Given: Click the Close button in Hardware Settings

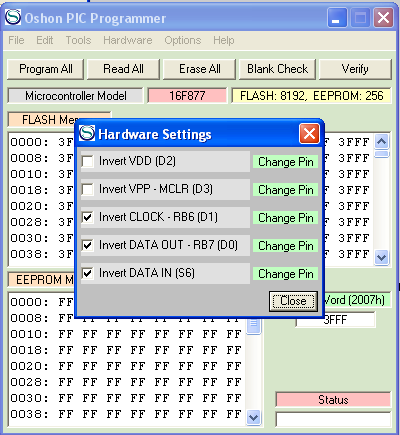Looking at the screenshot, I should (x=293, y=301).
